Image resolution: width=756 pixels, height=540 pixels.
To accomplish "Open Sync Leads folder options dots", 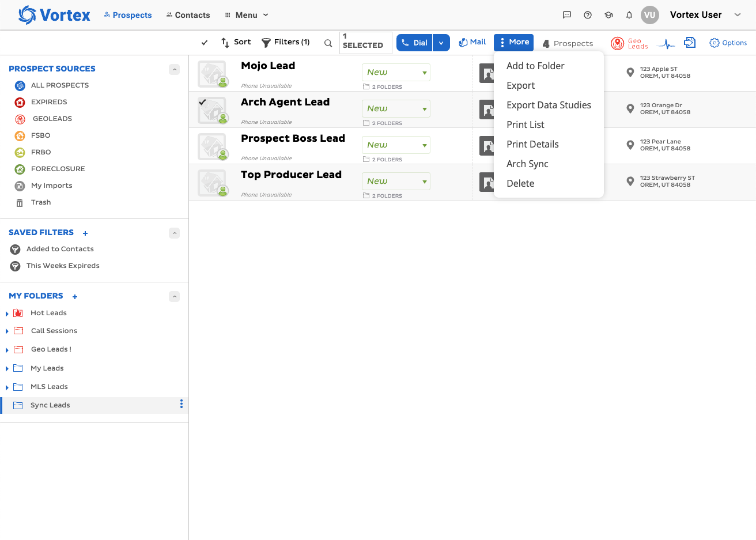I will tap(182, 404).
